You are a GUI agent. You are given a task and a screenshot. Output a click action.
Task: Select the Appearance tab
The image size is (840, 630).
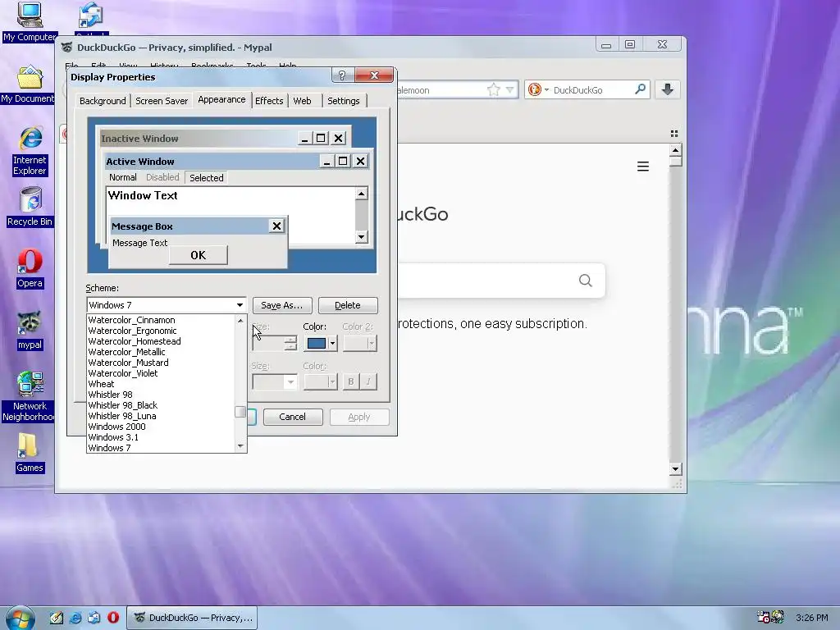point(221,99)
